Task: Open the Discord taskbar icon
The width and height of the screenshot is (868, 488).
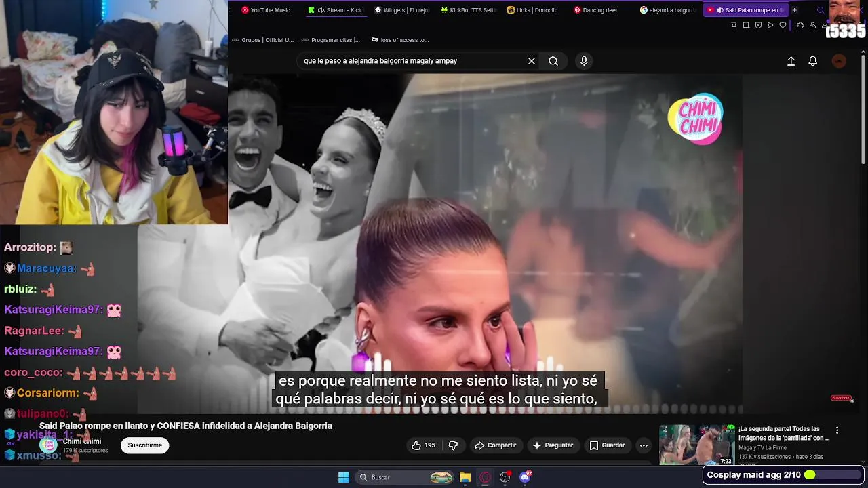Action: pos(525,477)
